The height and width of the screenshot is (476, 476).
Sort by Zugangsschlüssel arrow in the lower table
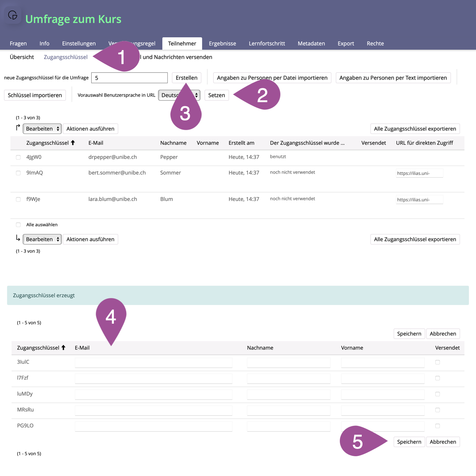click(63, 347)
